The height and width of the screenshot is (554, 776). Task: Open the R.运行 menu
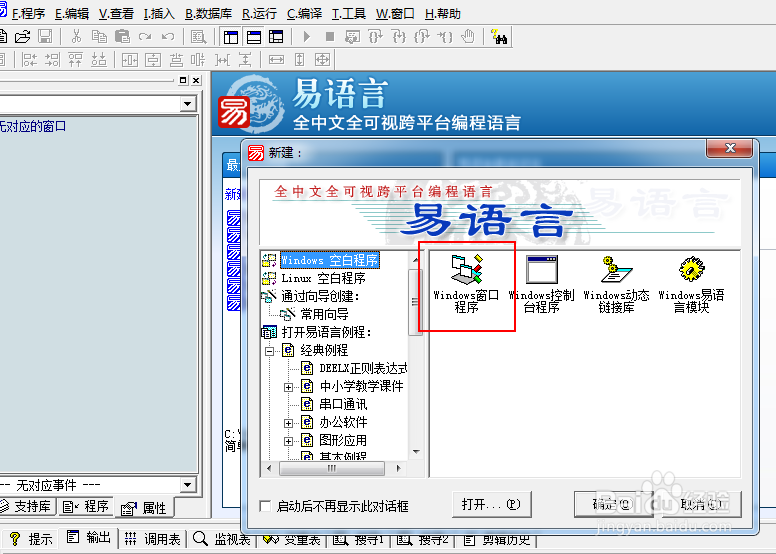[259, 13]
